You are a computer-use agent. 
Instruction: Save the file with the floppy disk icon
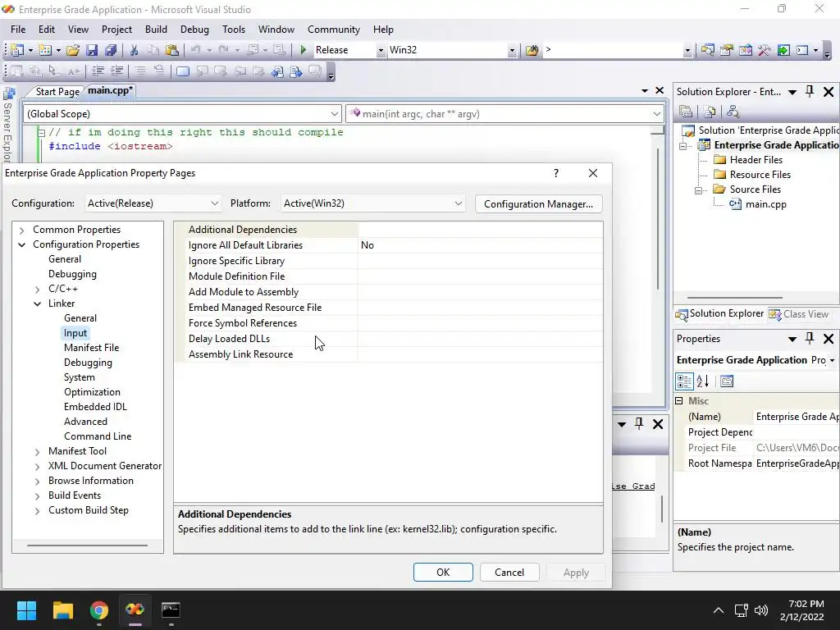point(92,50)
